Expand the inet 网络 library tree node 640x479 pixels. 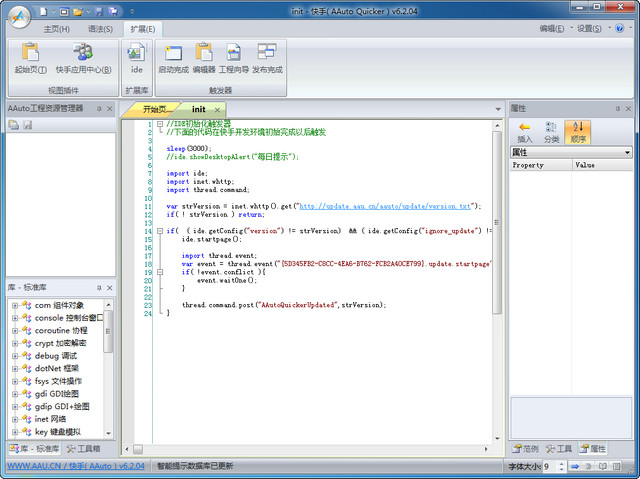coord(15,419)
